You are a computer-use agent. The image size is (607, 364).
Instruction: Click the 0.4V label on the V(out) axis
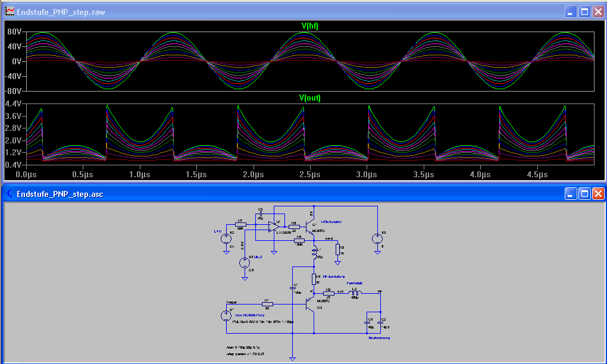click(x=13, y=165)
